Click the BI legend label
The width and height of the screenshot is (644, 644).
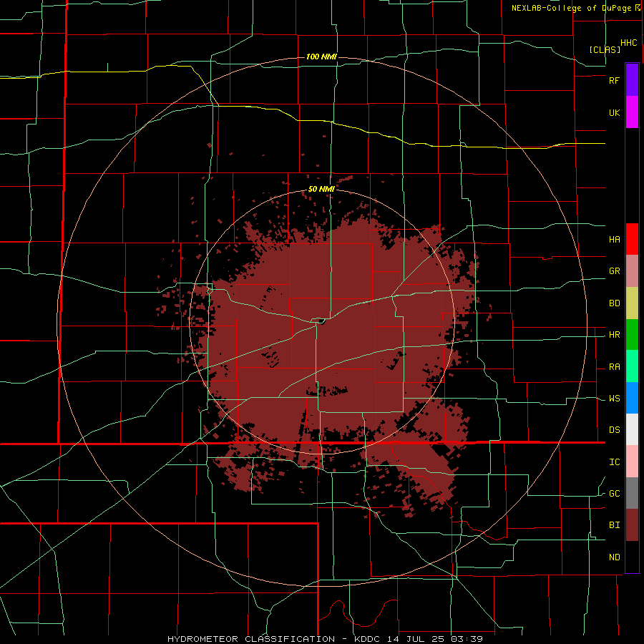(614, 525)
